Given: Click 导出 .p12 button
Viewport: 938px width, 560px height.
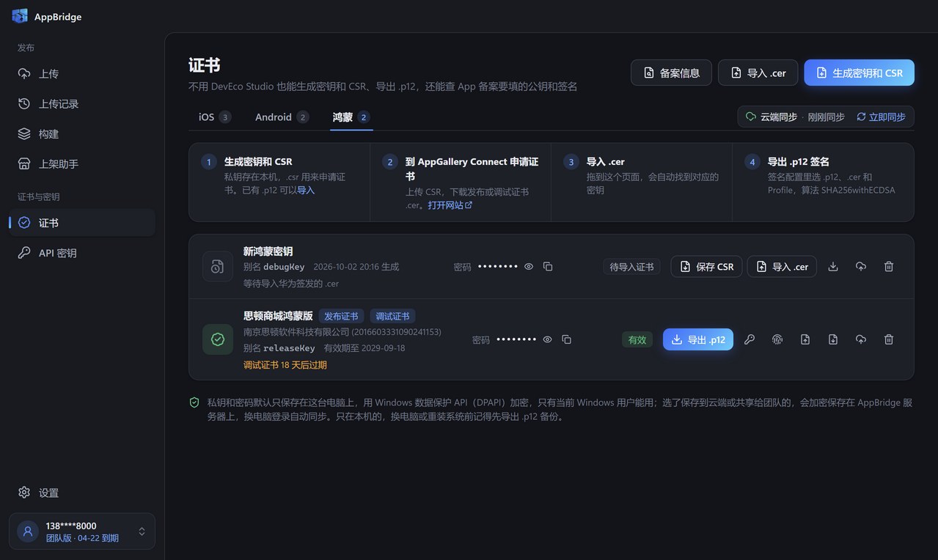Looking at the screenshot, I should point(698,339).
